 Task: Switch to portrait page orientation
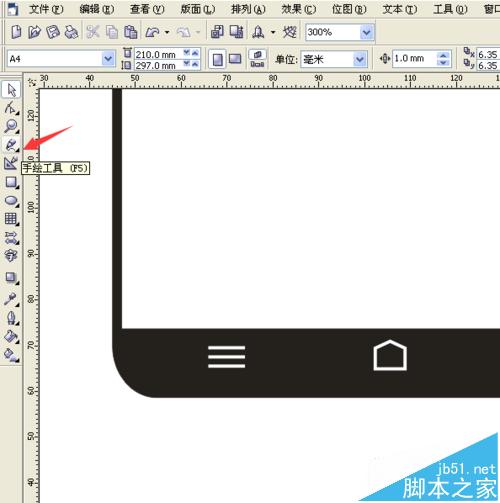click(217, 60)
